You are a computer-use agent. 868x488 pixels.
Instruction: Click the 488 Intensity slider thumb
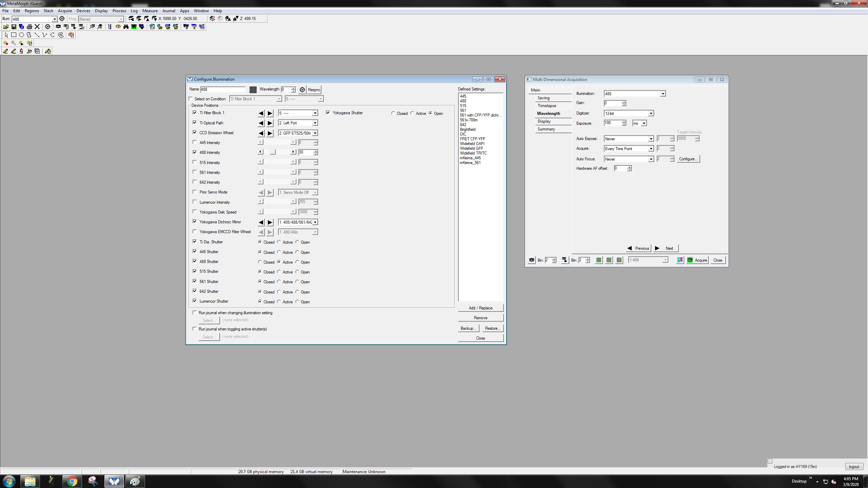coord(273,152)
